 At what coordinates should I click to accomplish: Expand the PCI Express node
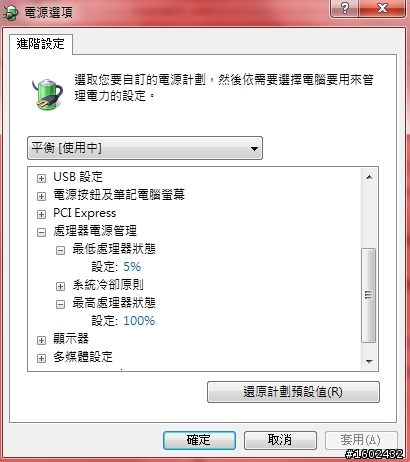pyautogui.click(x=41, y=214)
